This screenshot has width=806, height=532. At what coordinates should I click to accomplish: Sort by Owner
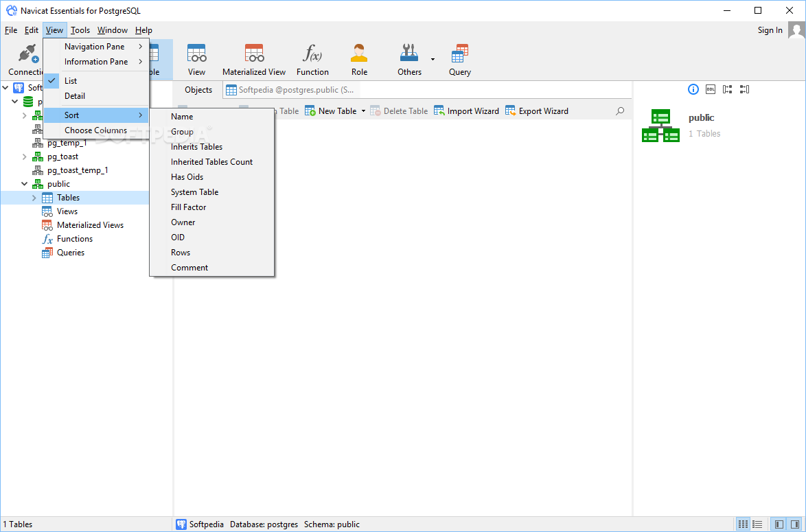pos(211,222)
